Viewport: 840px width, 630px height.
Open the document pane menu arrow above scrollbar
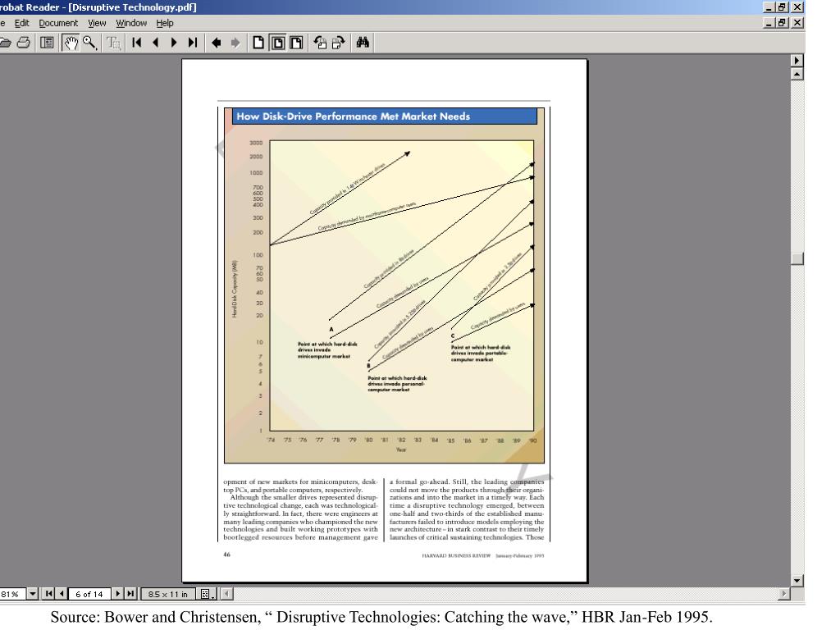797,61
